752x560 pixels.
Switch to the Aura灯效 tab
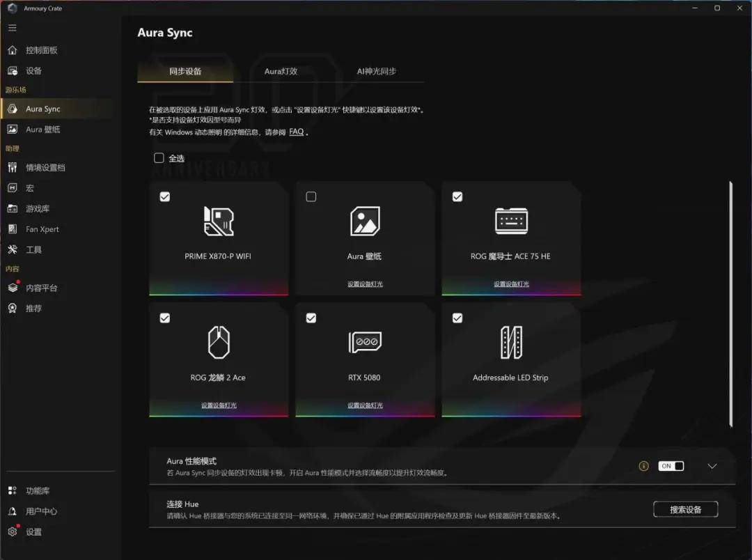point(281,72)
